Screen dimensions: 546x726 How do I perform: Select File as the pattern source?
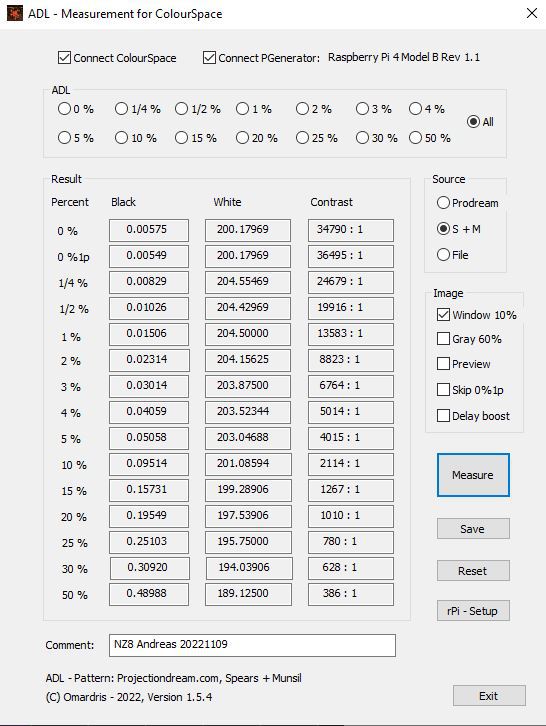[443, 255]
